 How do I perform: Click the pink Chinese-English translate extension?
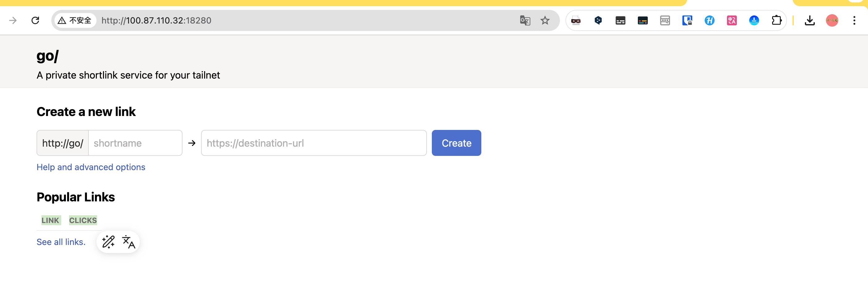(x=732, y=20)
